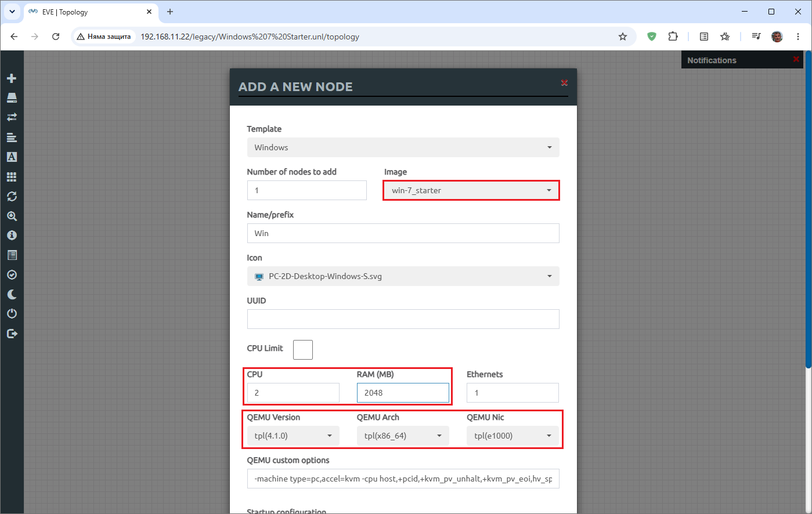Open the Image dropdown showing win-7_starter
The height and width of the screenshot is (514, 812).
pyautogui.click(x=471, y=190)
